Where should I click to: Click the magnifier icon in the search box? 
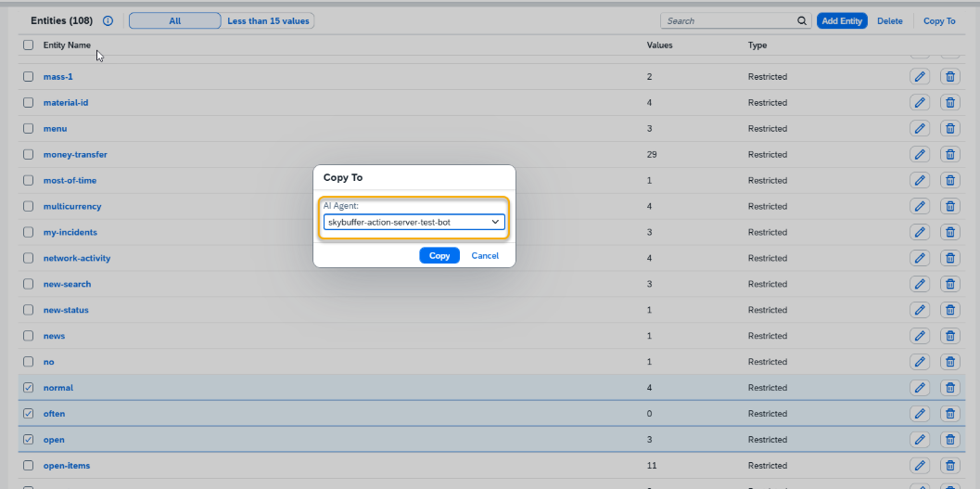pos(802,21)
